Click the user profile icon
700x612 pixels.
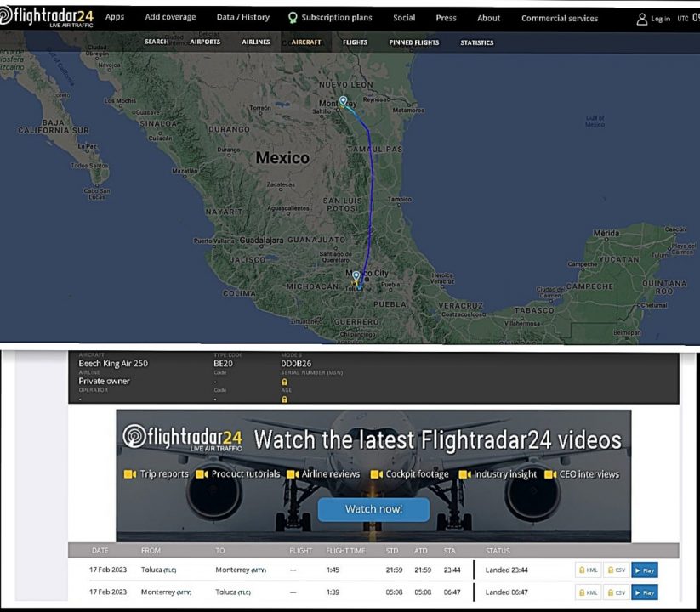coord(641,19)
